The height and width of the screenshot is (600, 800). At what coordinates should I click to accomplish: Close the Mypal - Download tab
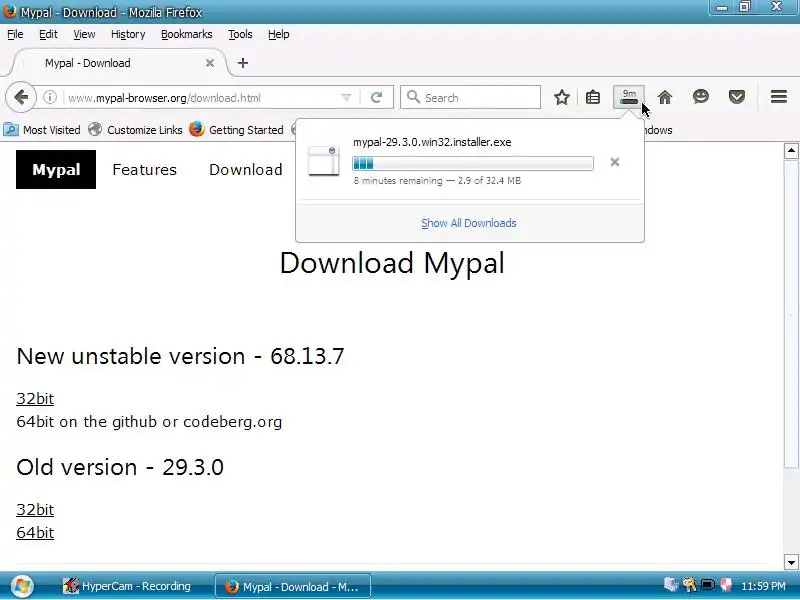point(210,63)
